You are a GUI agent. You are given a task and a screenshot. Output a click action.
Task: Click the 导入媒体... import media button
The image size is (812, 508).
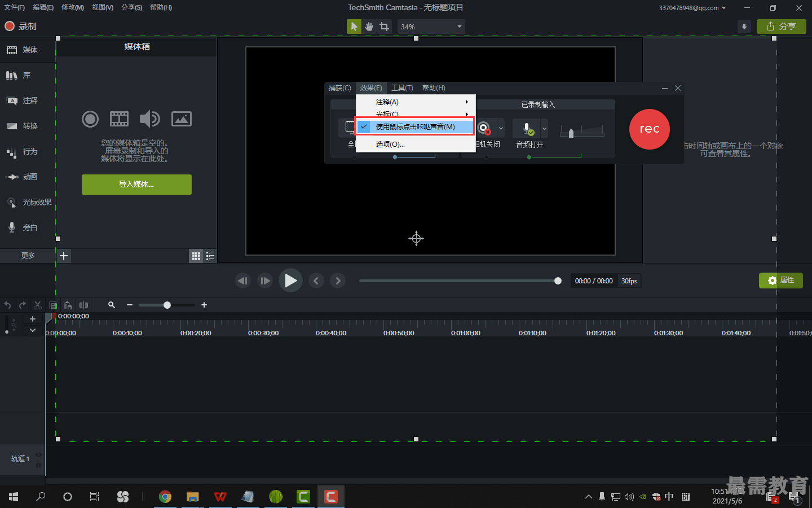click(x=136, y=185)
